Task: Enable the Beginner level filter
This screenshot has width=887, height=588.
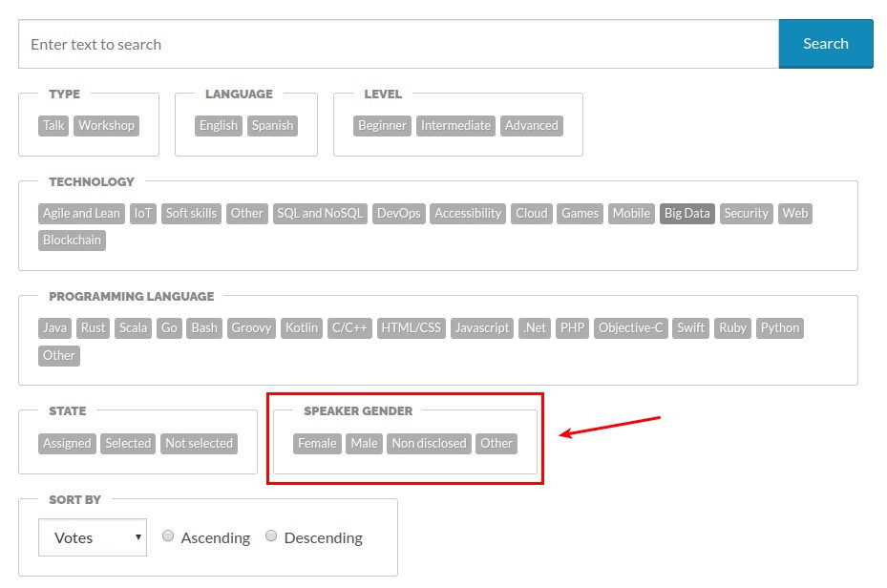Action: click(x=382, y=125)
